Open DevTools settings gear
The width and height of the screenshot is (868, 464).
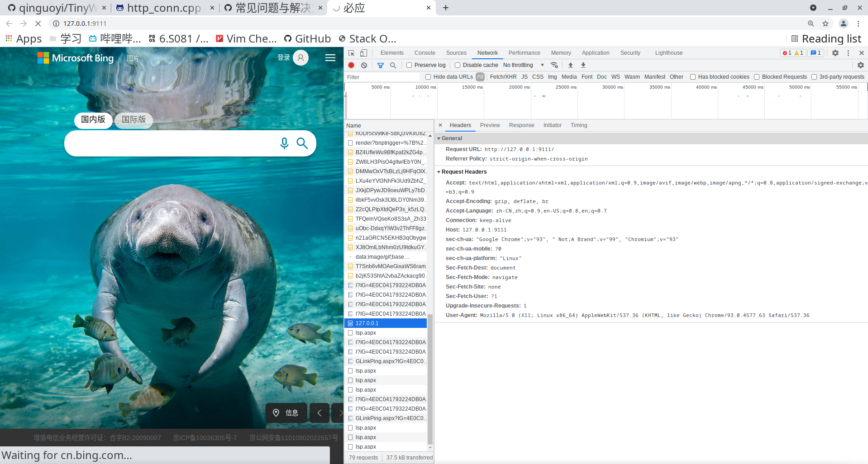tap(835, 53)
